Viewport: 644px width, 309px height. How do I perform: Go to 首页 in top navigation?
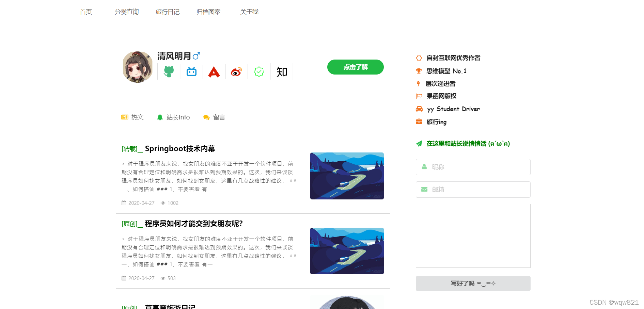(x=86, y=12)
